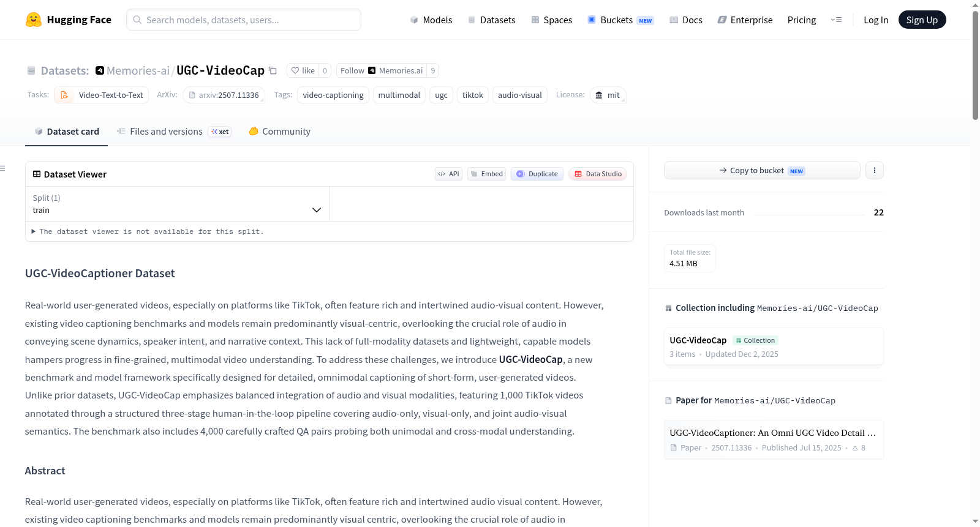Expand the additional navigation menu icon
Screen dimensions: 980x527
click(x=836, y=20)
